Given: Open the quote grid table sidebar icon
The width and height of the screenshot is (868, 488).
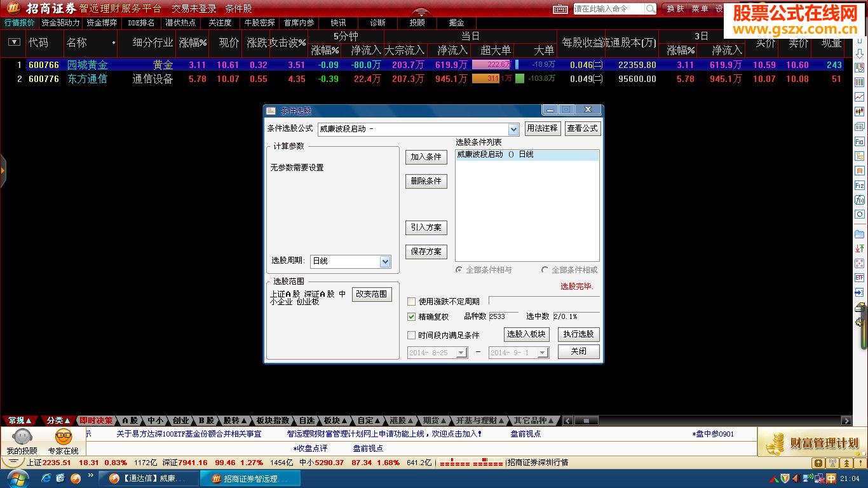Looking at the screenshot, I should (x=860, y=83).
